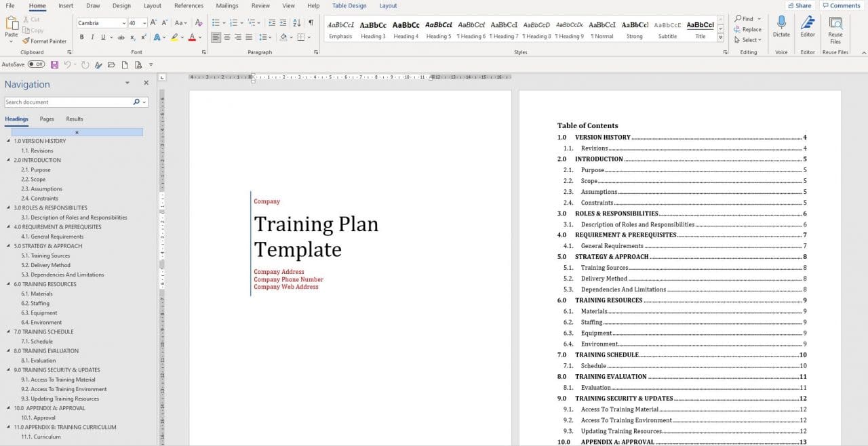Center-align the paragraph text

pyautogui.click(x=229, y=36)
